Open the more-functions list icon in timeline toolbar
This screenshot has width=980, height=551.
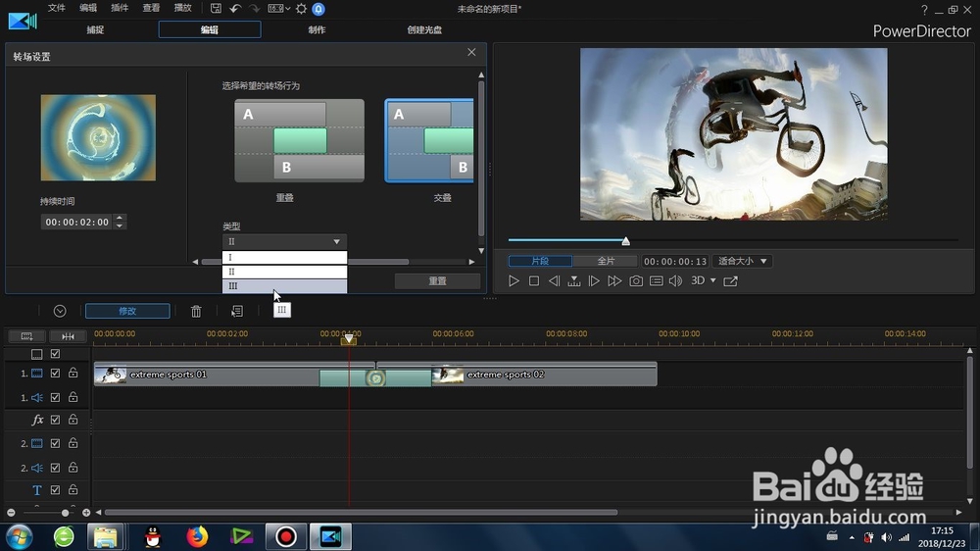click(237, 311)
